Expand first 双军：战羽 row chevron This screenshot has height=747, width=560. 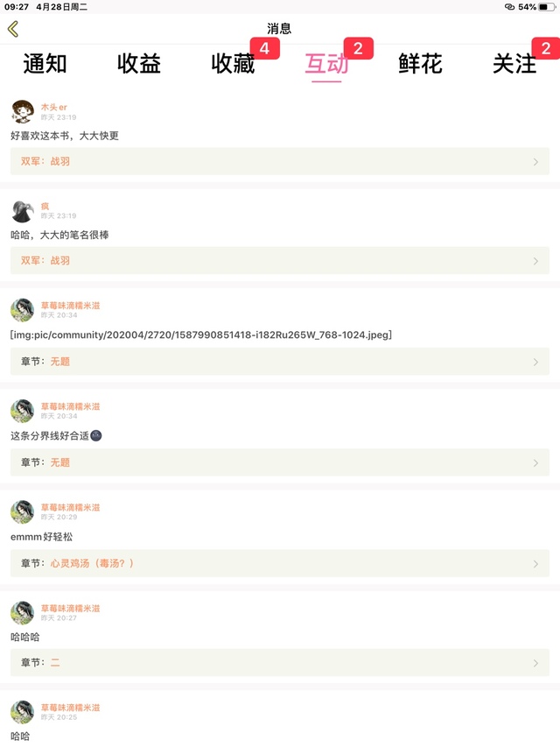click(535, 162)
